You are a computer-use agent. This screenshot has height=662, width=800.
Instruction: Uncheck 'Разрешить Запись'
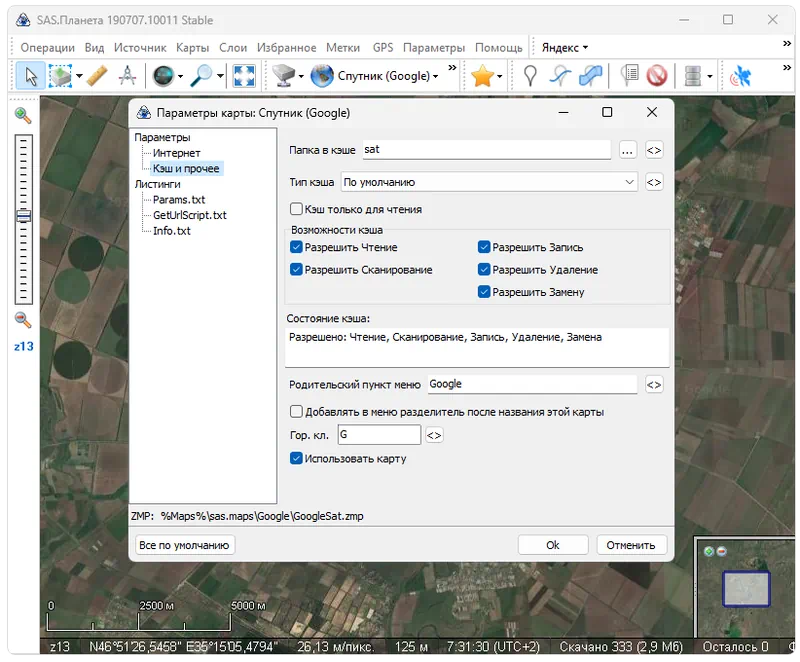click(484, 247)
